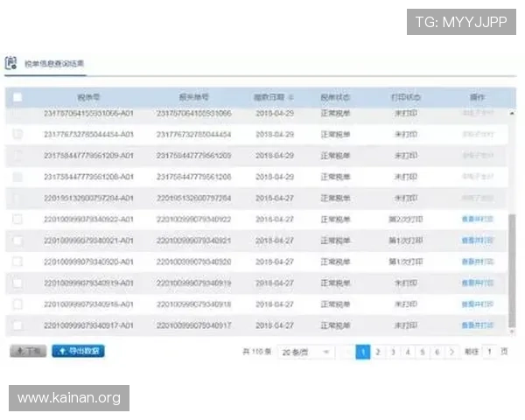Click the scrollbar up arrow of the table
The height and width of the screenshot is (420, 525).
pos(512,113)
